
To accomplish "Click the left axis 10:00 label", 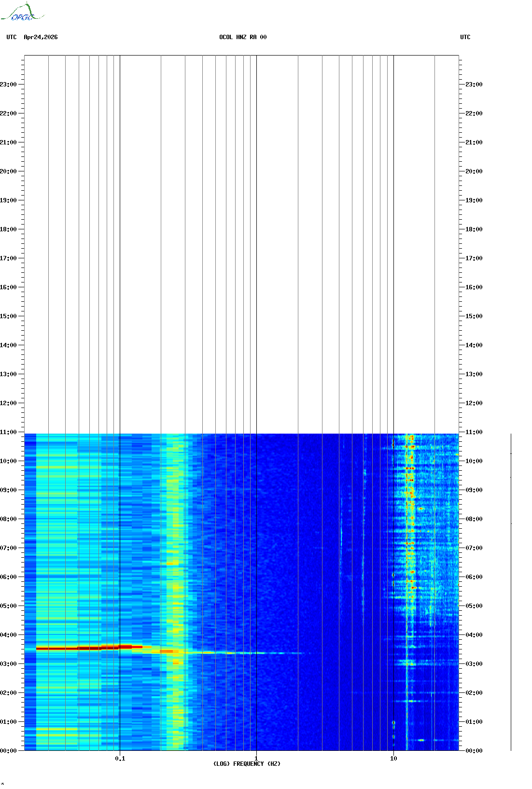I will [x=8, y=461].
